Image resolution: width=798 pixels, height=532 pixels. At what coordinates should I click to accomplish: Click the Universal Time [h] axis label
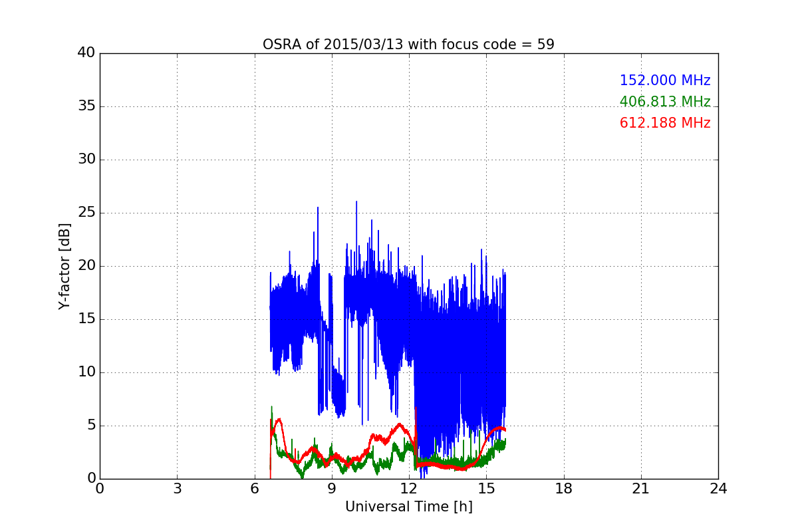408,507
